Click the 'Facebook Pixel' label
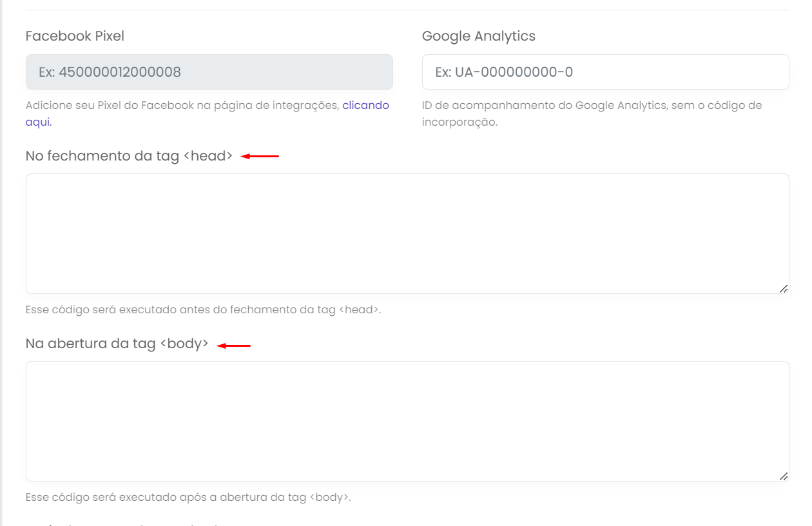This screenshot has height=526, width=812. (x=75, y=36)
